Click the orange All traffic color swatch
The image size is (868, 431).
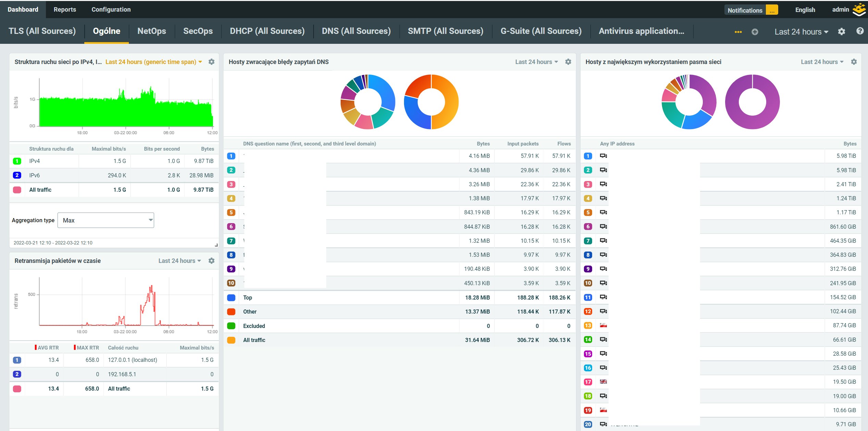point(231,340)
